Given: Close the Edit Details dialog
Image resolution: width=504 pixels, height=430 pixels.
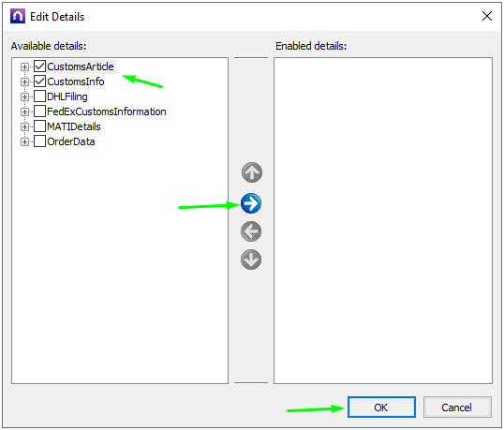Looking at the screenshot, I should [487, 16].
